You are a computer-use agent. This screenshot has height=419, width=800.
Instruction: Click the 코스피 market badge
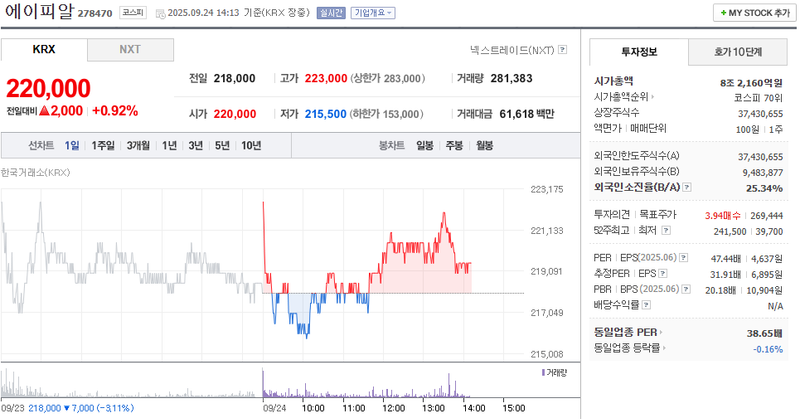(133, 12)
